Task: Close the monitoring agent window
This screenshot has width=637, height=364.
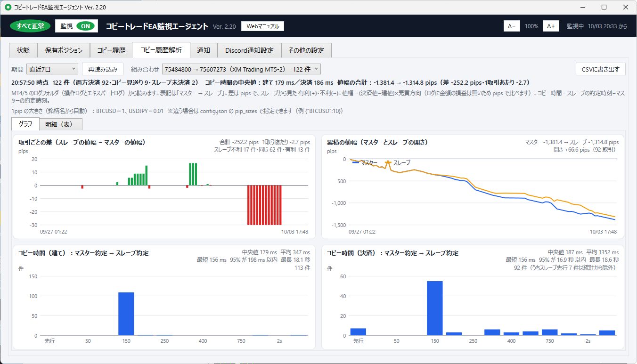Action: click(626, 7)
